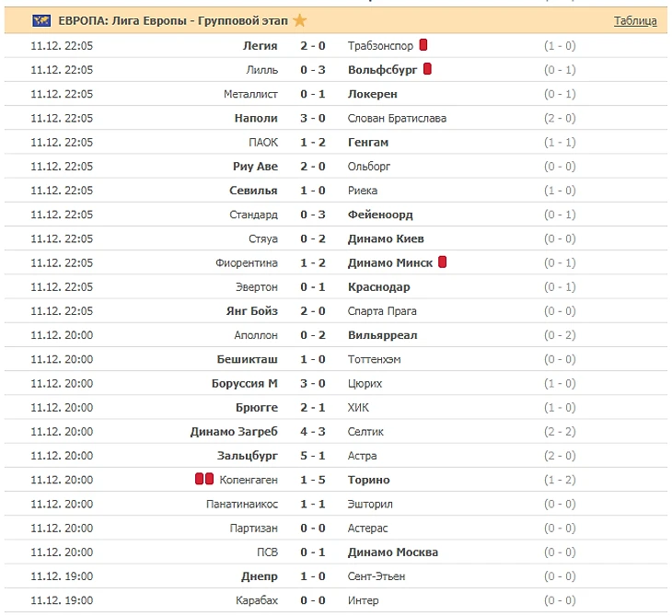Click red cards icon beside Копенгаген

click(x=204, y=480)
